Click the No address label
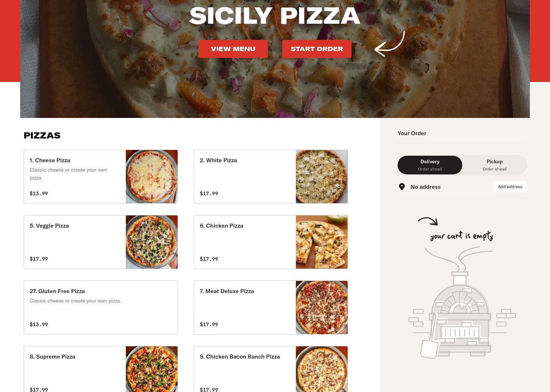 [x=426, y=187]
